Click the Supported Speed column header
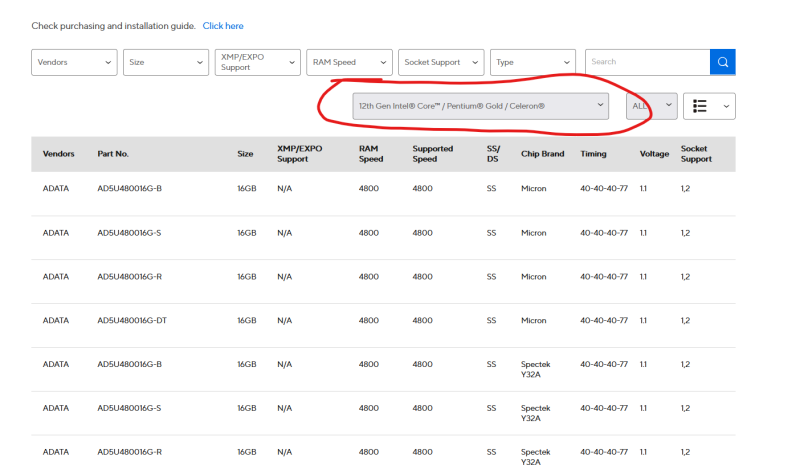This screenshot has height=474, width=800. (x=433, y=154)
